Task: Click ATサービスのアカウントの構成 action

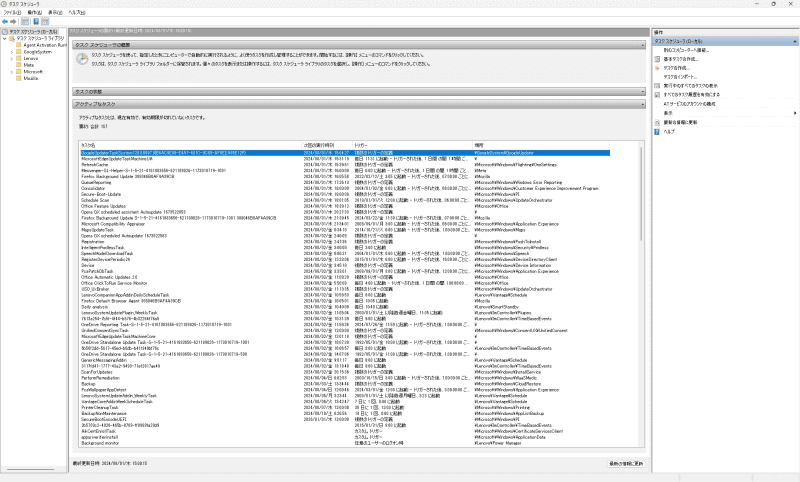Action: point(689,104)
